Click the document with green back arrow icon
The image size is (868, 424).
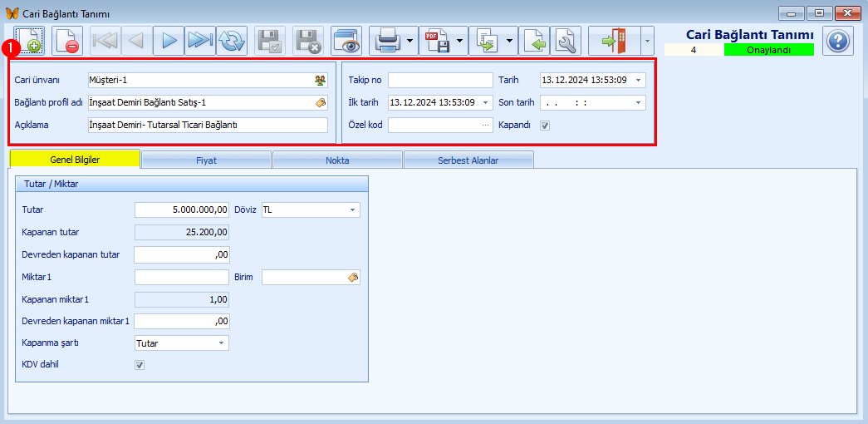534,41
